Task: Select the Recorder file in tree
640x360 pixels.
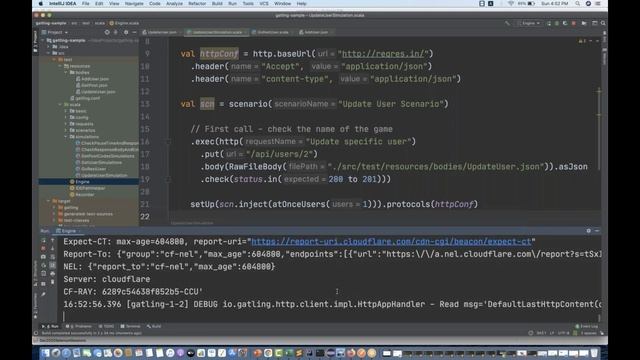Action: click(82, 195)
